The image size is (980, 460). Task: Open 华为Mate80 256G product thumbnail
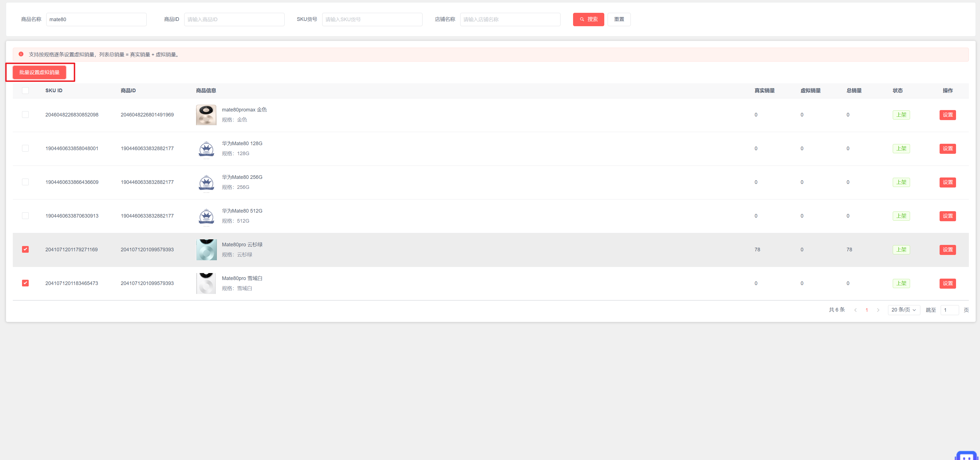[206, 182]
